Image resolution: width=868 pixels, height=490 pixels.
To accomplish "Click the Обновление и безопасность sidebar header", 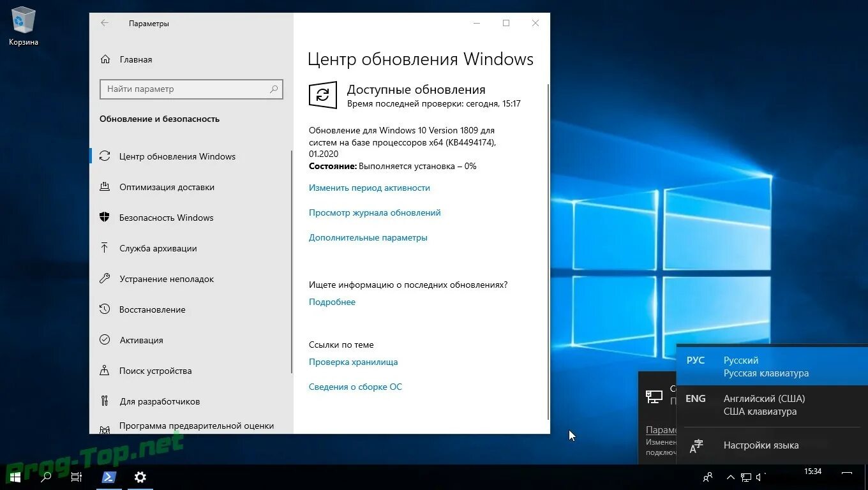I will [x=160, y=119].
